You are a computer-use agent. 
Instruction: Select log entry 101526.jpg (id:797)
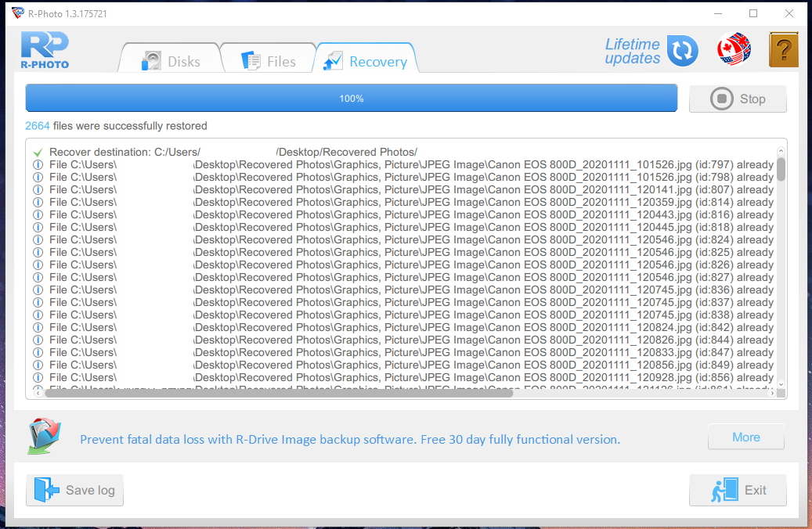[403, 164]
